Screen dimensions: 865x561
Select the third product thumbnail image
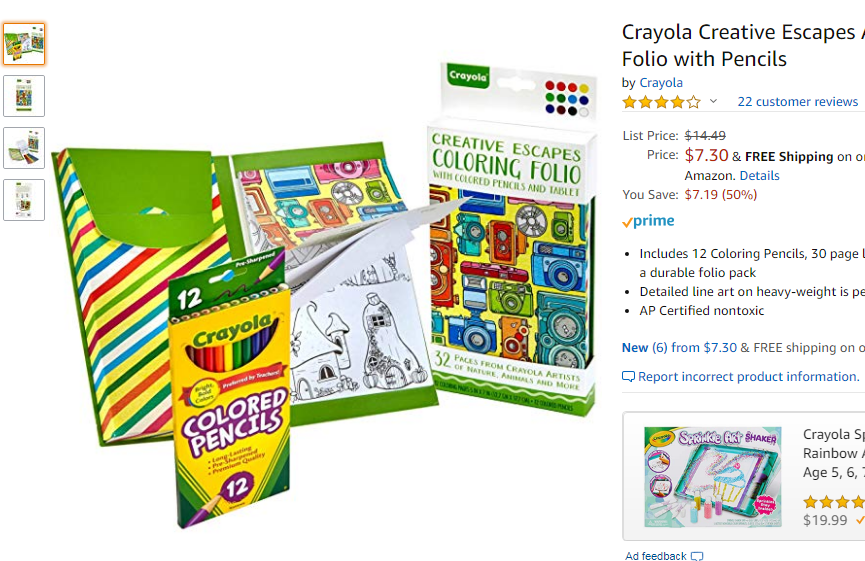(24, 148)
